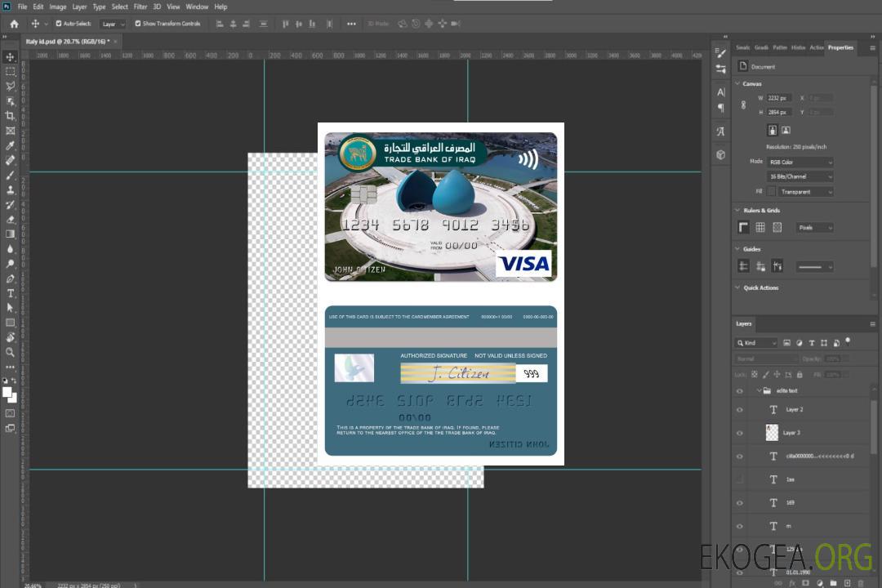882x588 pixels.
Task: Collapse the Canvas section
Action: point(738,83)
